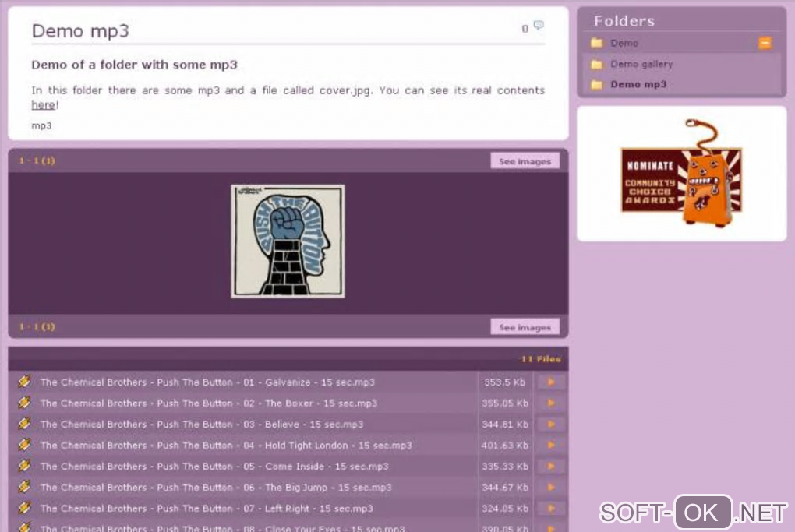Viewport: 795px width, 532px height.
Task: Click the upper See images button
Action: coord(525,161)
